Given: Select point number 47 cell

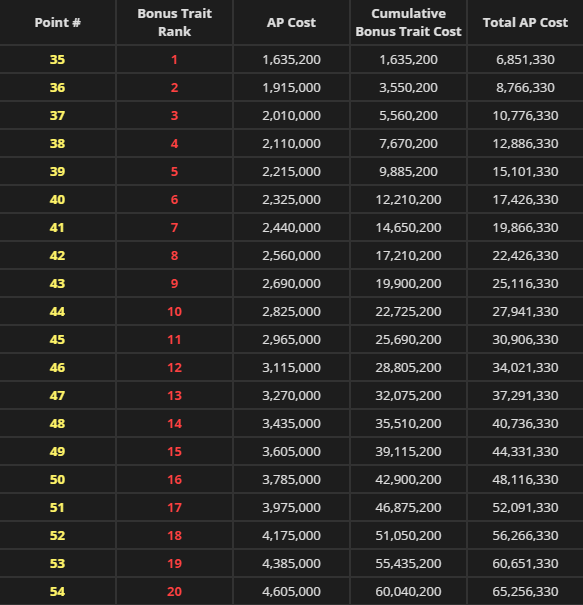Looking at the screenshot, I should (57, 395).
